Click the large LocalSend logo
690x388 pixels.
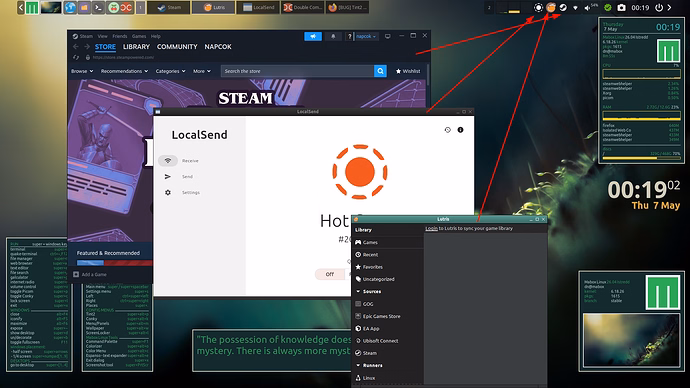click(x=360, y=172)
